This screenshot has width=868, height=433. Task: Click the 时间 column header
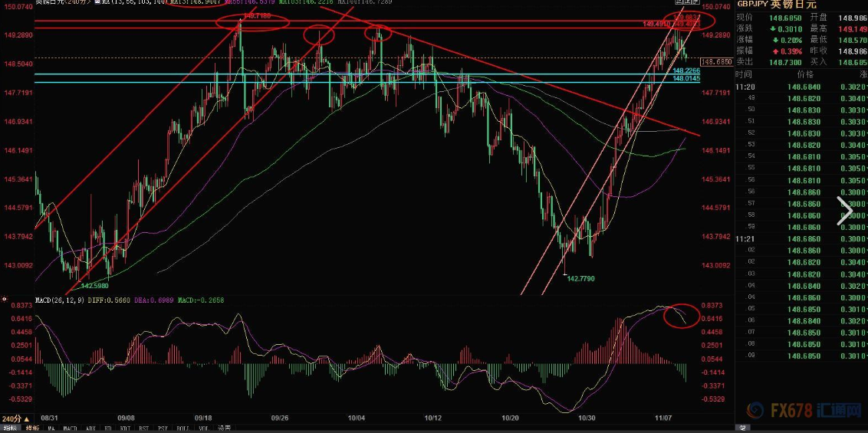click(744, 74)
